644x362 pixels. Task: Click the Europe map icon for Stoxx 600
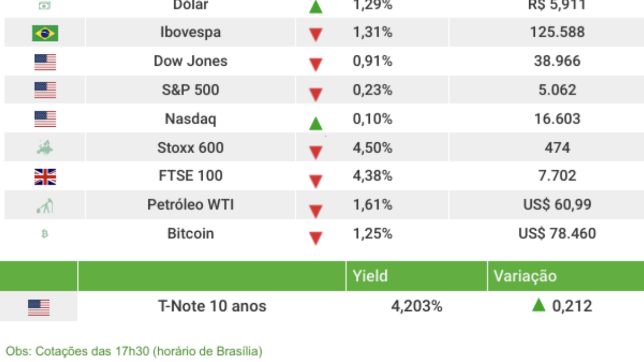click(45, 148)
